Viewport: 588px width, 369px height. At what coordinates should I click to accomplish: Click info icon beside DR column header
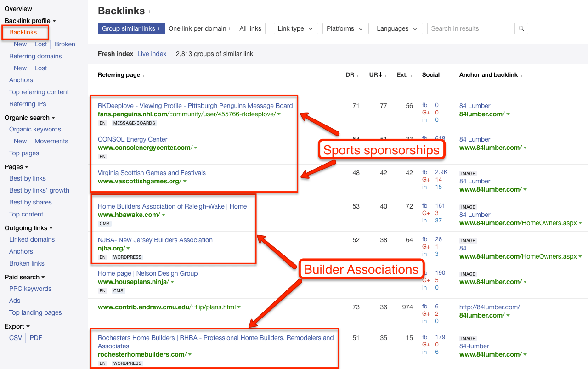coord(358,75)
